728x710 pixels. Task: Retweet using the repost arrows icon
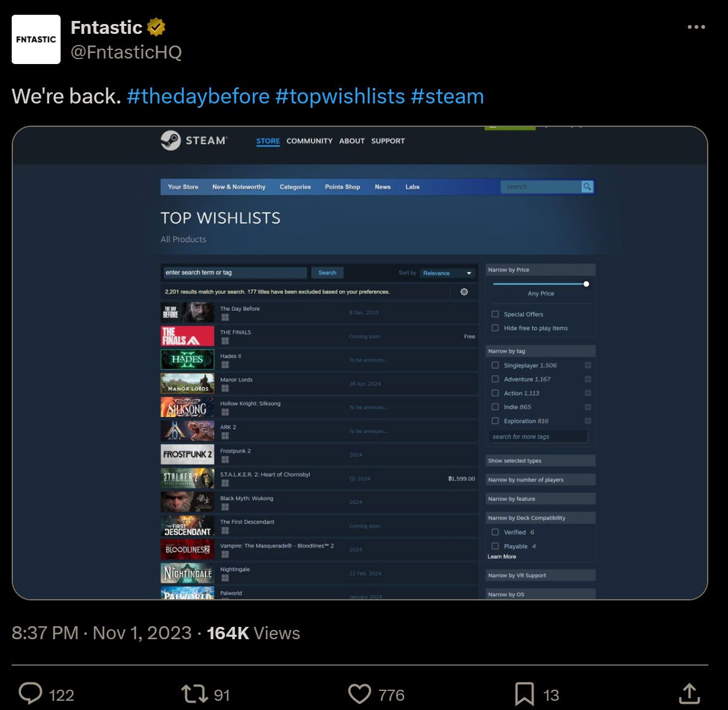(194, 694)
